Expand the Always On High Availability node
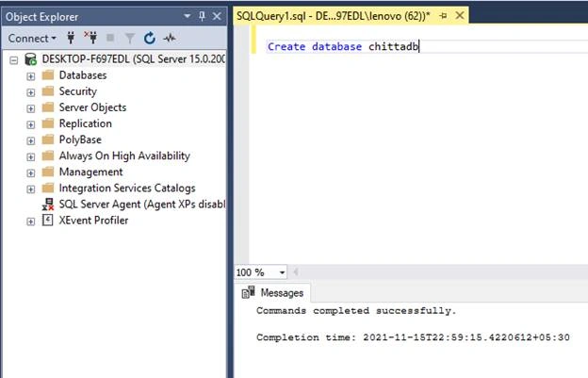 pos(31,157)
